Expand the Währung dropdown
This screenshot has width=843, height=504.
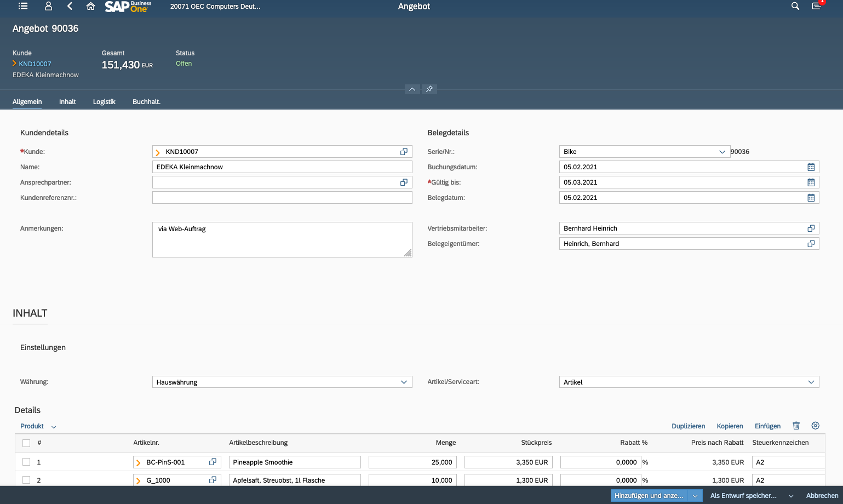[x=404, y=382]
